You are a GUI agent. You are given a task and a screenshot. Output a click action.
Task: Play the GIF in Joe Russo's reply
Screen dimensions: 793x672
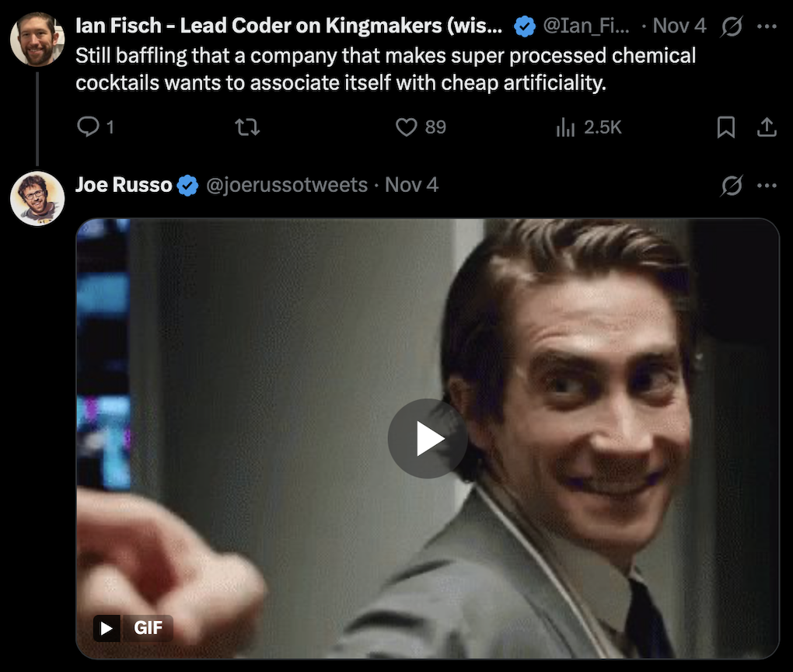click(x=427, y=438)
